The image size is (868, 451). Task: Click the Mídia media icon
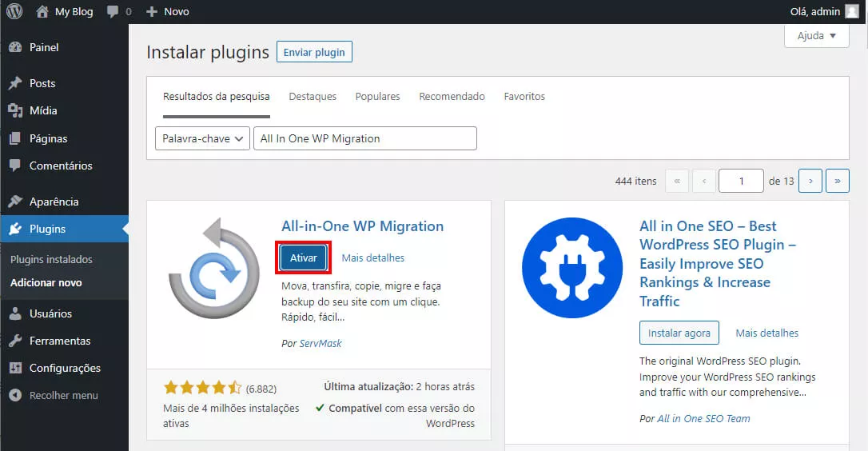click(x=15, y=111)
